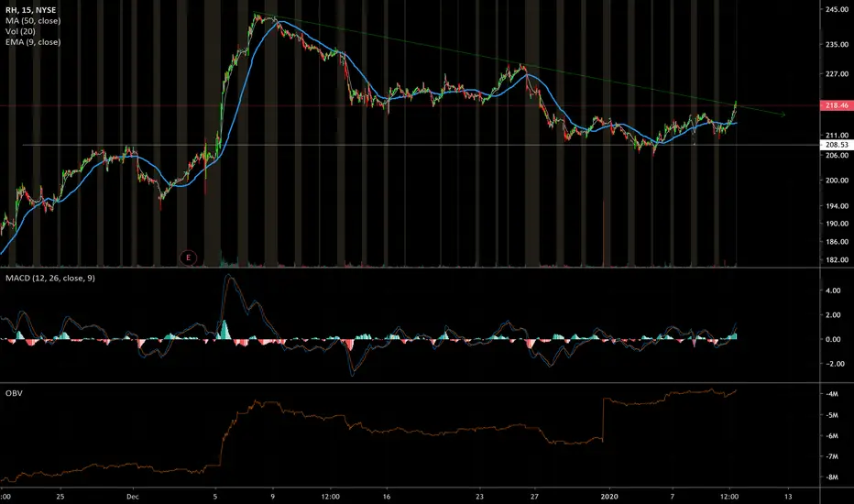Click the EMA (9, close) indicator label
Viewport: 854px width, 504px height.
tap(33, 42)
